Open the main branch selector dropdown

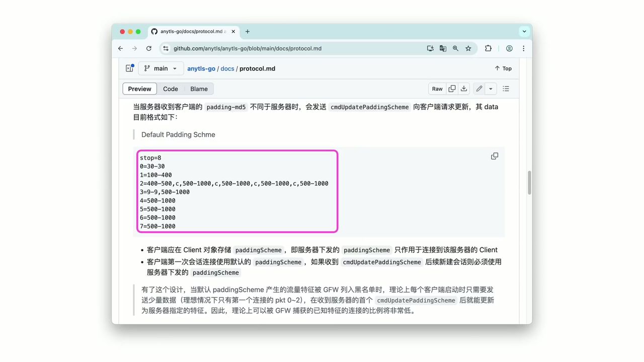coord(160,68)
